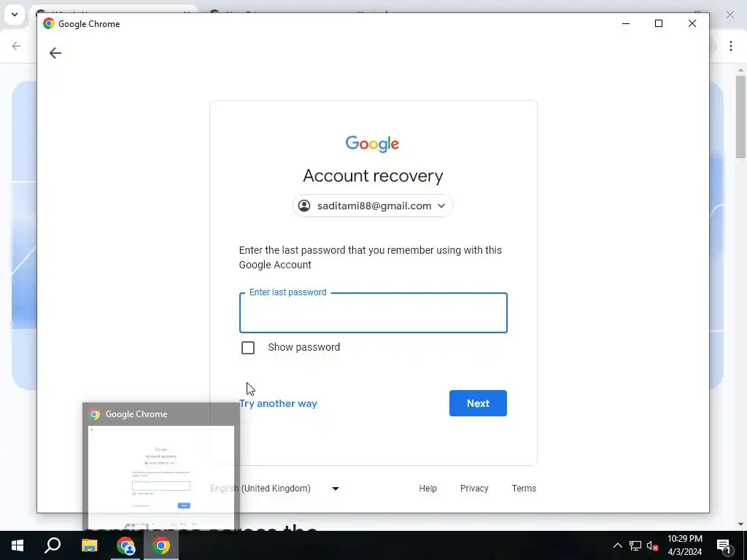Screen dimensions: 747x560
Task: Open Chrome three-dot menu in background window
Action: (x=731, y=46)
